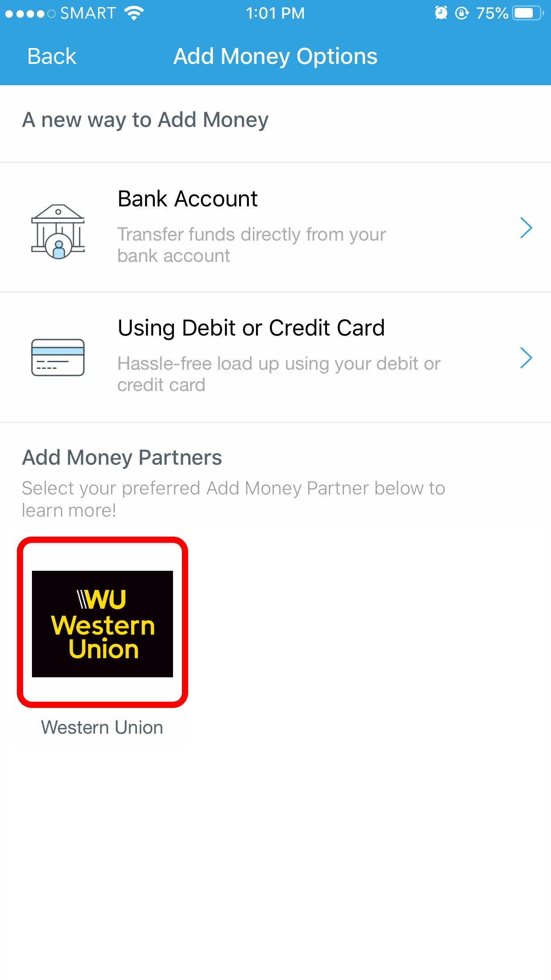Tap the Western Union caption label
The width and height of the screenshot is (551, 980).
click(x=102, y=727)
